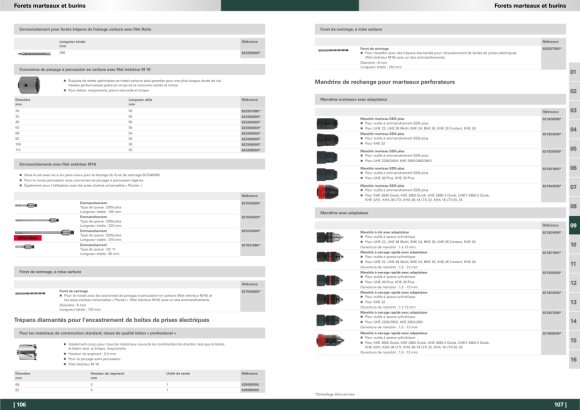The width and height of the screenshot is (580, 410).
Task: Click the diamond core bit product image
Action: [27, 352]
